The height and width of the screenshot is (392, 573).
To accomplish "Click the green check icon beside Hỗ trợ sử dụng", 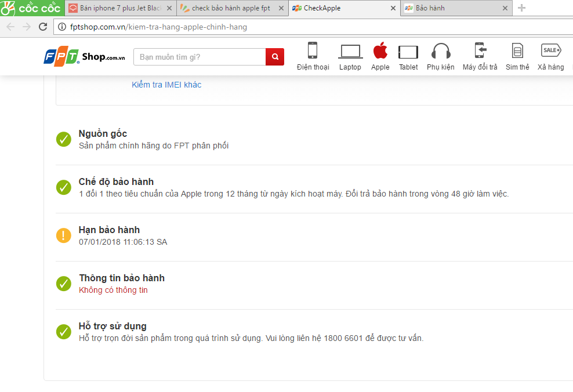I will [64, 332].
